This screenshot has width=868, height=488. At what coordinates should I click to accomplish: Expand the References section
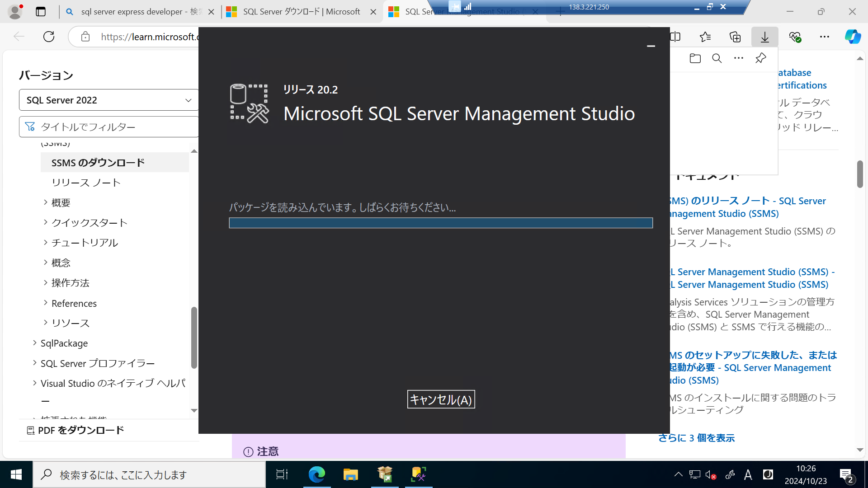(74, 303)
